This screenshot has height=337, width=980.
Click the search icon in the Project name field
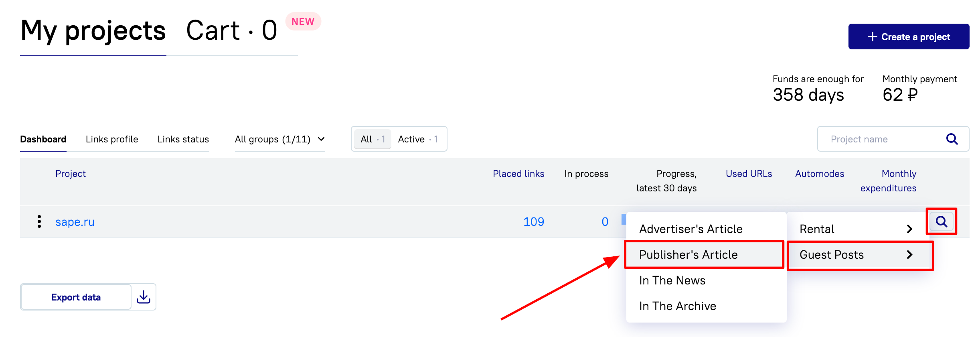coord(952,139)
